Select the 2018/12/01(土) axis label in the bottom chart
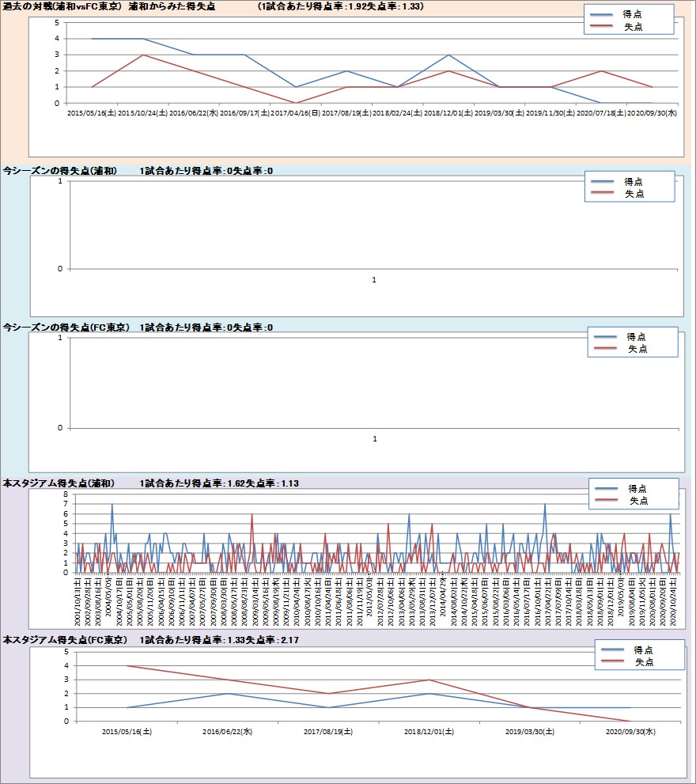The height and width of the screenshot is (784, 696). click(428, 732)
